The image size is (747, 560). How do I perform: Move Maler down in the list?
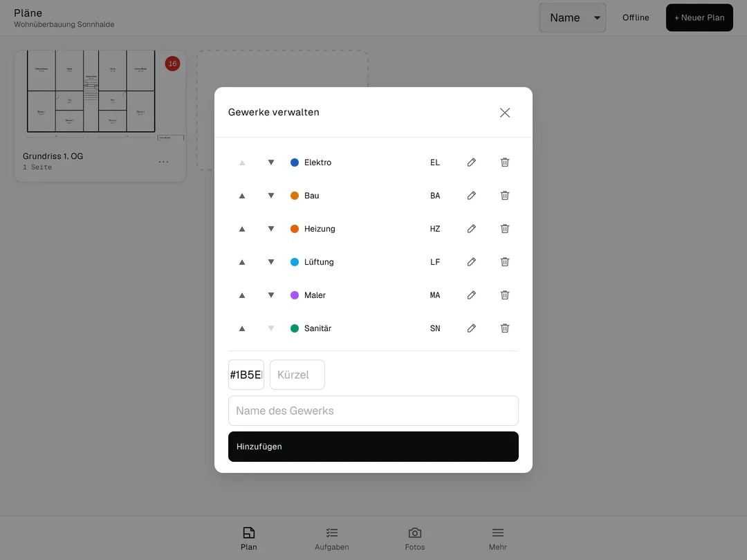pos(271,295)
